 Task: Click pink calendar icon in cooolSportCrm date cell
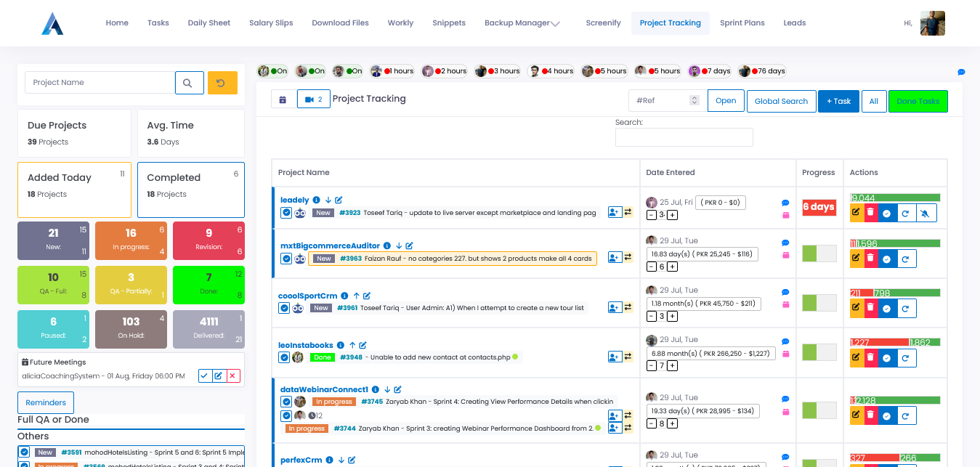pyautogui.click(x=785, y=305)
